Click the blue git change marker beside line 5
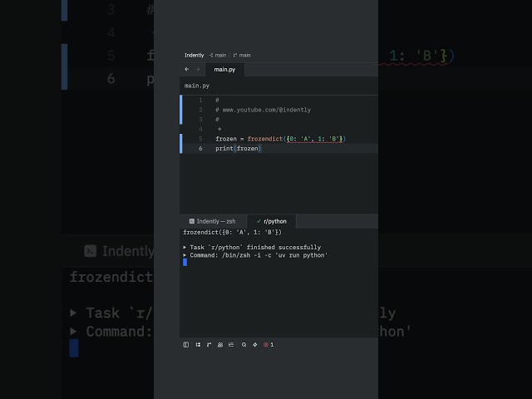The width and height of the screenshot is (532, 399). pos(181,144)
